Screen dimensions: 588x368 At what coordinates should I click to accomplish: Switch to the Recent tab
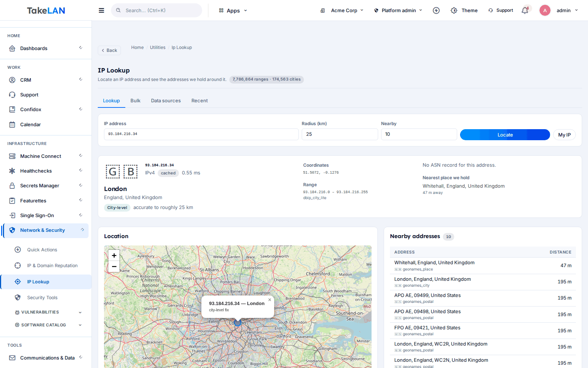point(200,101)
